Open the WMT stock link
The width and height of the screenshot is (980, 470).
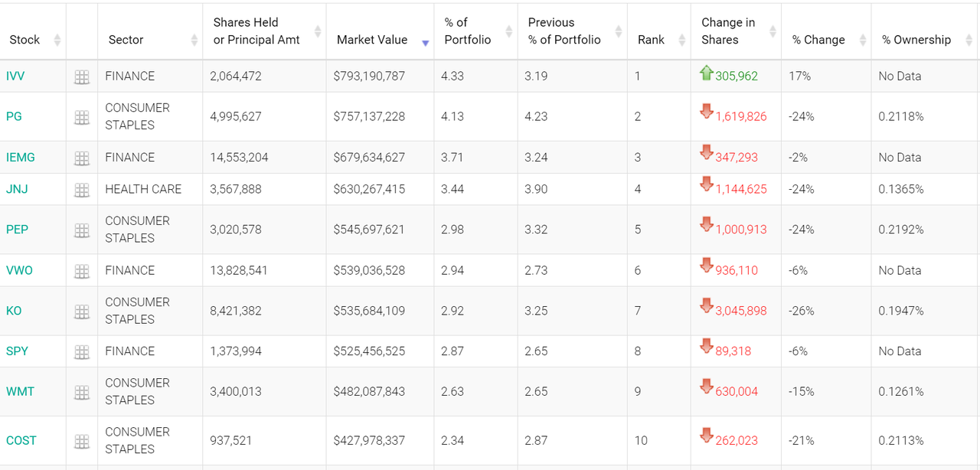pos(20,392)
